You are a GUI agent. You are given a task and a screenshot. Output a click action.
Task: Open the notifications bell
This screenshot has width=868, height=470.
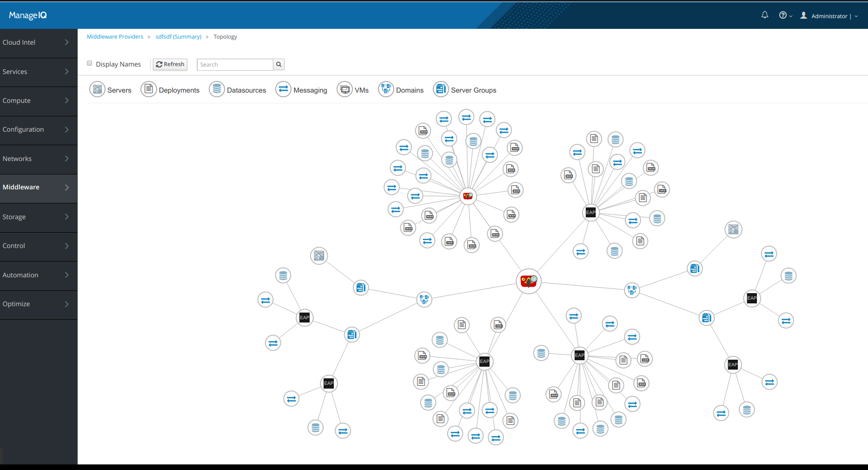coord(765,15)
